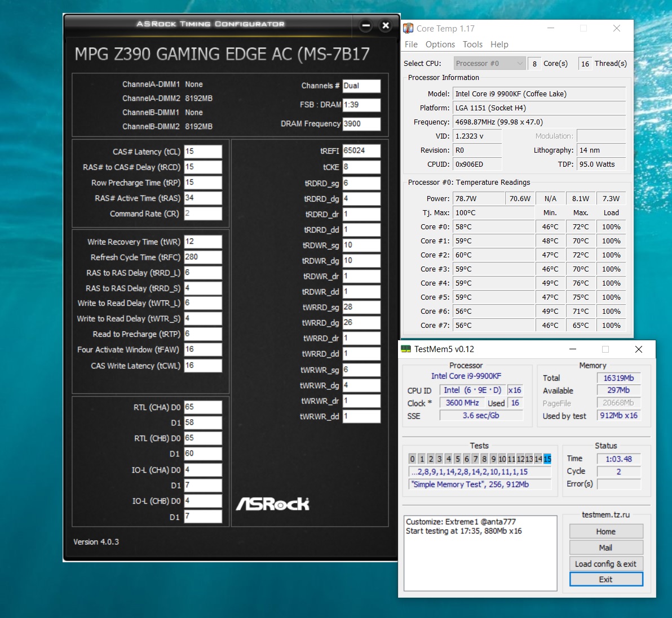Click the RTL (CHB) D0 value field
The image size is (672, 618).
[203, 438]
